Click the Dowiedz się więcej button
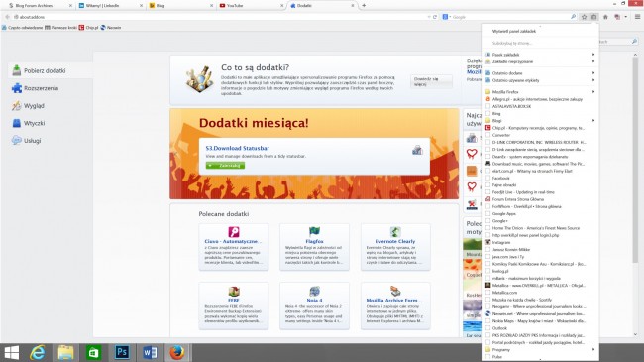Image resolution: width=644 pixels, height=362 pixels. [431, 81]
